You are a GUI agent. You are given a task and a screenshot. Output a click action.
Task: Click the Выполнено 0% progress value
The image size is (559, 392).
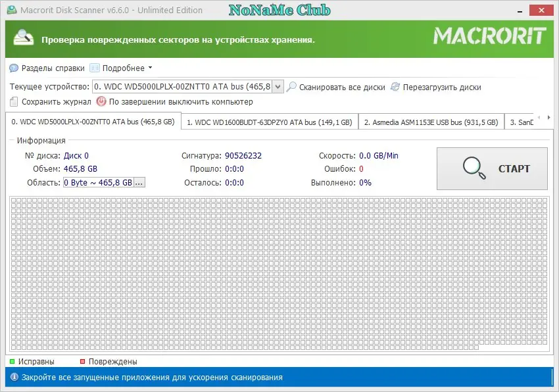[366, 182]
